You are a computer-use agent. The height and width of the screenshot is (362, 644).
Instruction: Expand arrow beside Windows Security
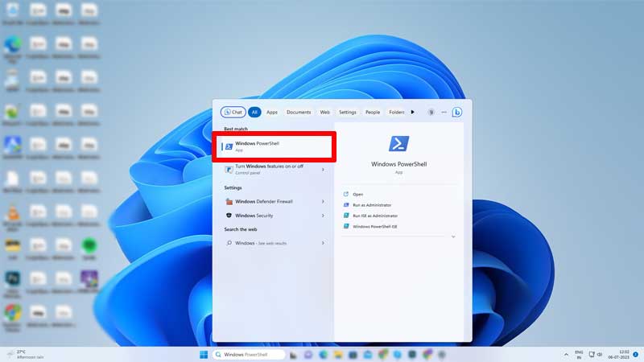324,216
